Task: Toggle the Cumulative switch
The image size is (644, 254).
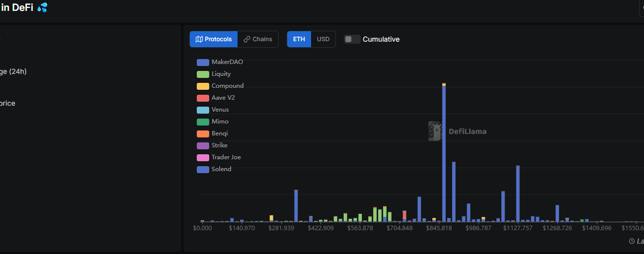Action: (352, 39)
